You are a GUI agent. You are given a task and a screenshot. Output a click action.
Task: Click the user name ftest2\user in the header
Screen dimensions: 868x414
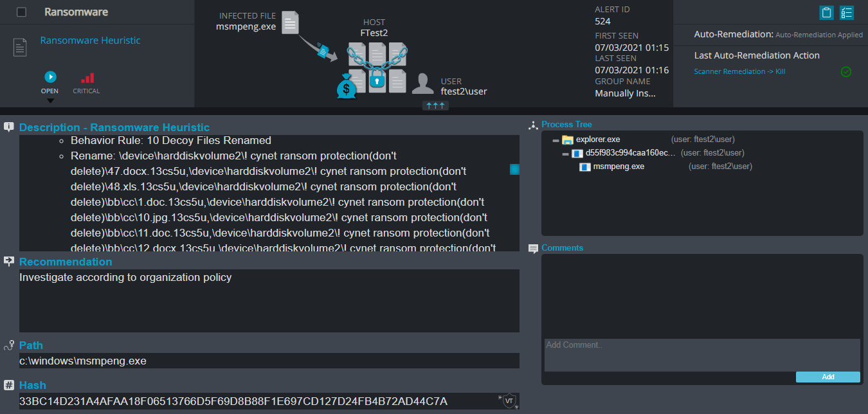point(464,91)
